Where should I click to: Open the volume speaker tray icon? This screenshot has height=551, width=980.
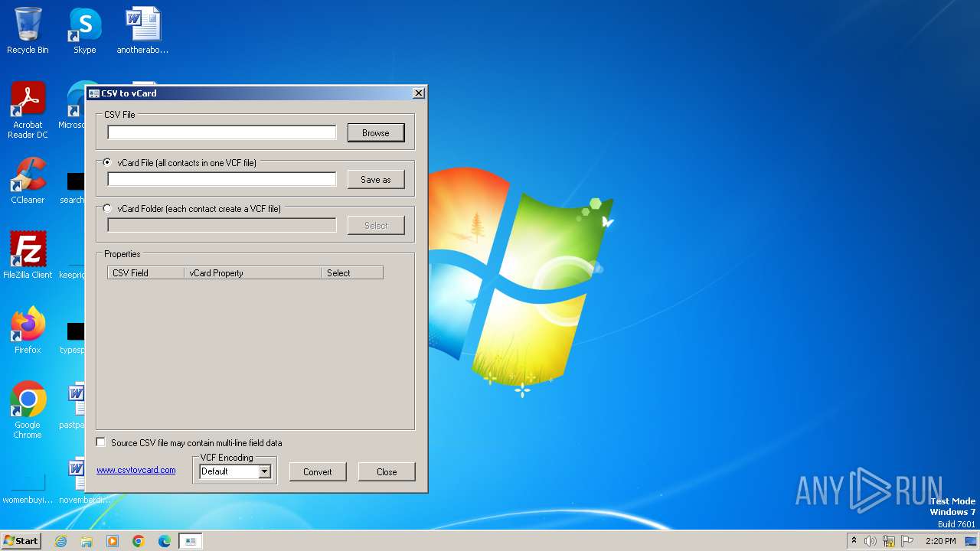pos(871,541)
